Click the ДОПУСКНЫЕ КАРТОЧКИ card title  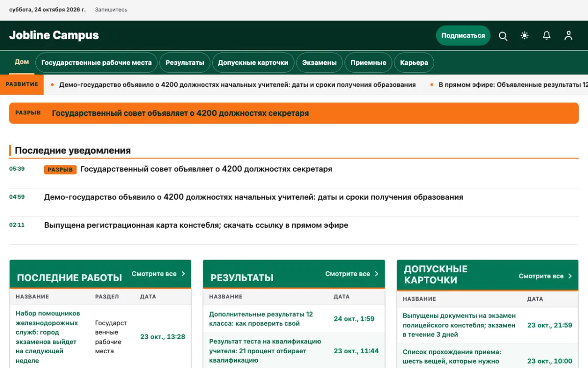click(436, 275)
